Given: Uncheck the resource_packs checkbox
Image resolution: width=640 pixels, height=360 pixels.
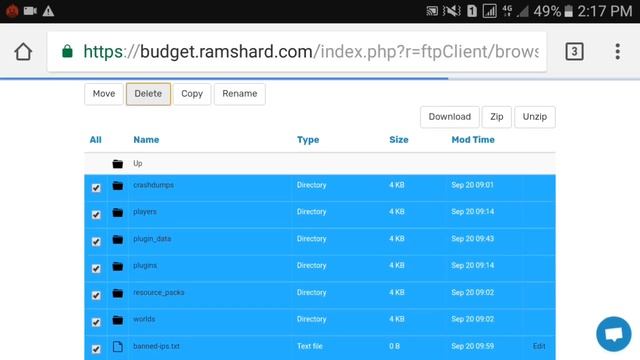Looking at the screenshot, I should pyautogui.click(x=96, y=296).
